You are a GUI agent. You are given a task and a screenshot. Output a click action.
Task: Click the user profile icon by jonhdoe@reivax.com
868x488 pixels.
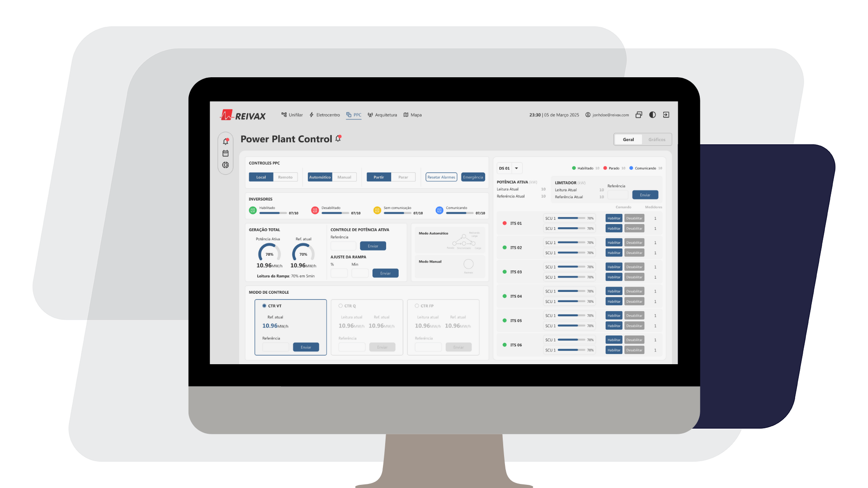tap(588, 115)
